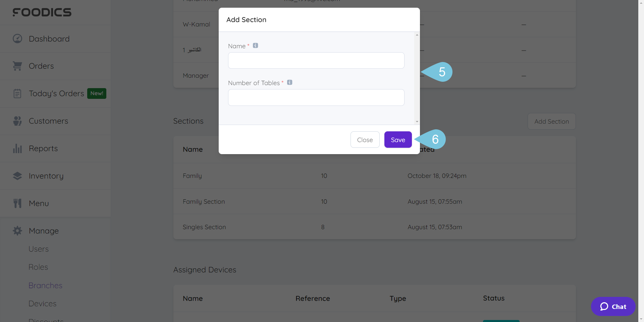Select the Customers people icon
The width and height of the screenshot is (644, 322).
[17, 121]
